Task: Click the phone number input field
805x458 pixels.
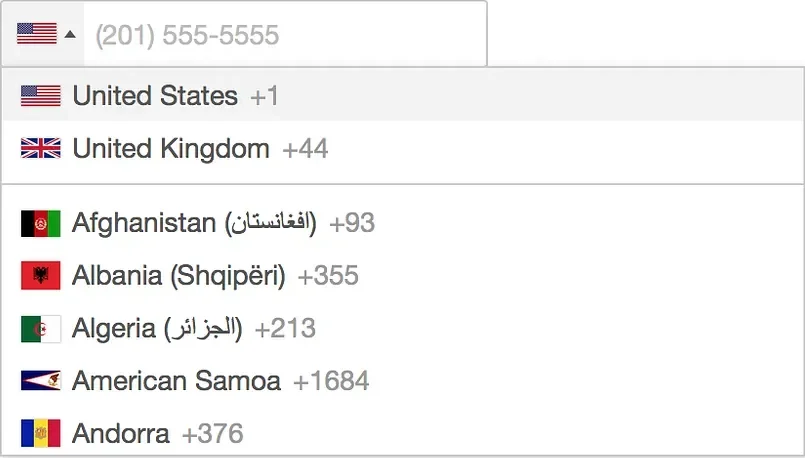Action: coord(285,36)
